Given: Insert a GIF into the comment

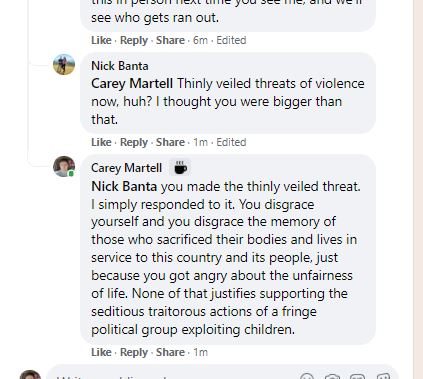Looking at the screenshot, I should [357, 376].
